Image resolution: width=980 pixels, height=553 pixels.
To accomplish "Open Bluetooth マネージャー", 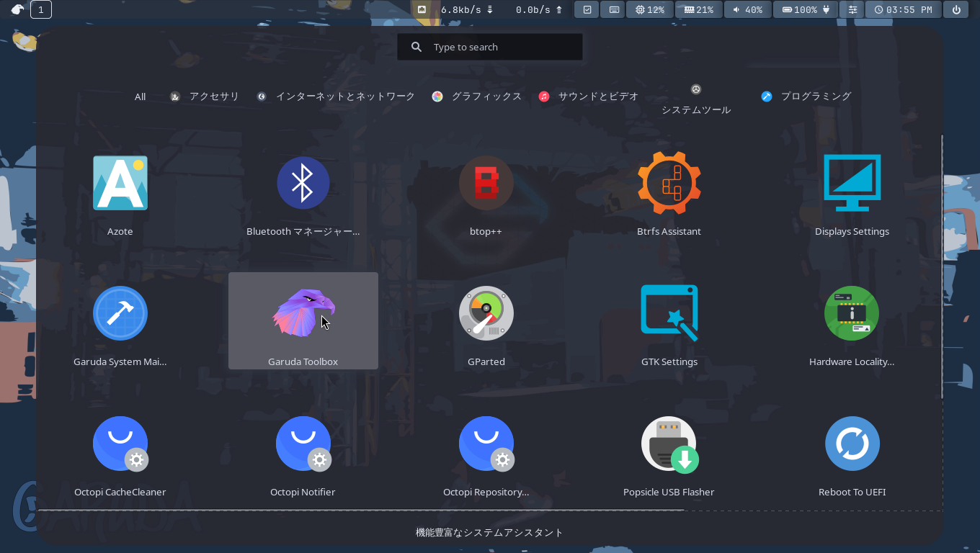I will tap(303, 191).
